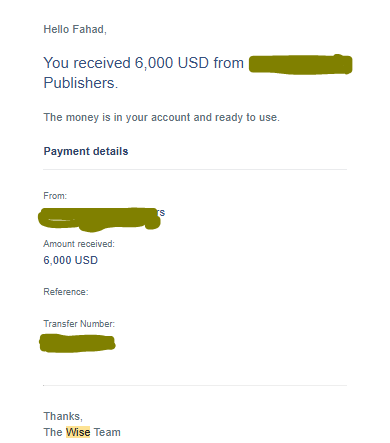This screenshot has width=390, height=443.
Task: Click the redacted sender name in heading
Action: 300,64
